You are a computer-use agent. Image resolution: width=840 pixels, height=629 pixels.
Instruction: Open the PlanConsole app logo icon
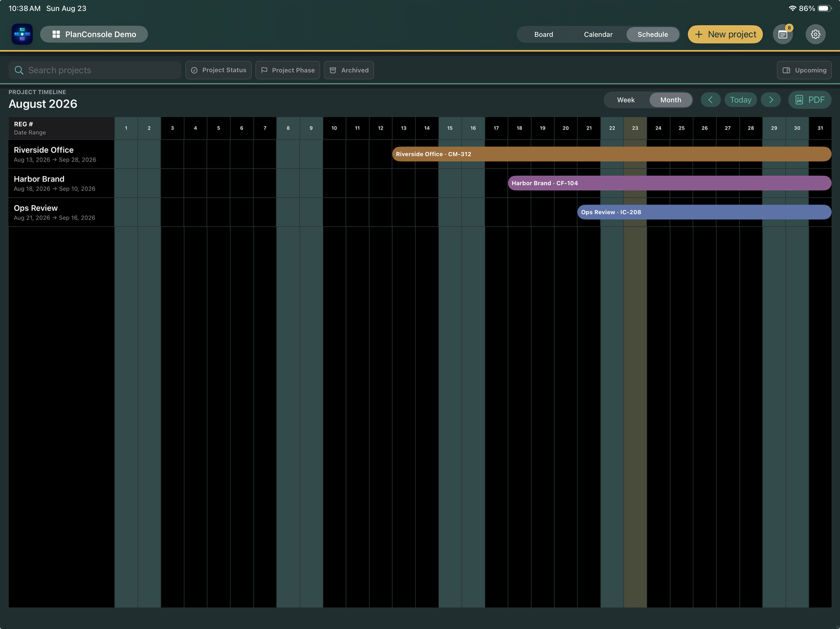pos(22,34)
